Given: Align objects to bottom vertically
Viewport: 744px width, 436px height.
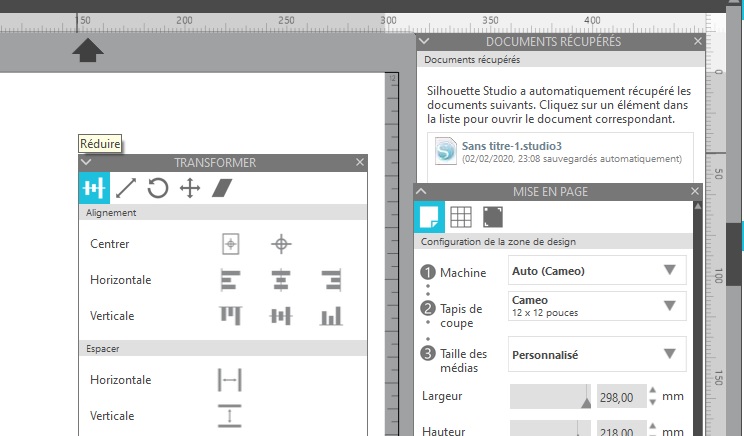Looking at the screenshot, I should [331, 316].
